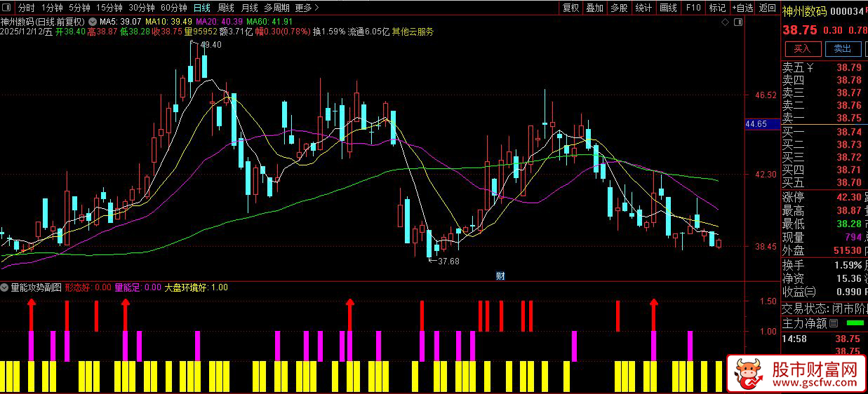Click the ¥ symbol beside 卖五

(x=810, y=68)
